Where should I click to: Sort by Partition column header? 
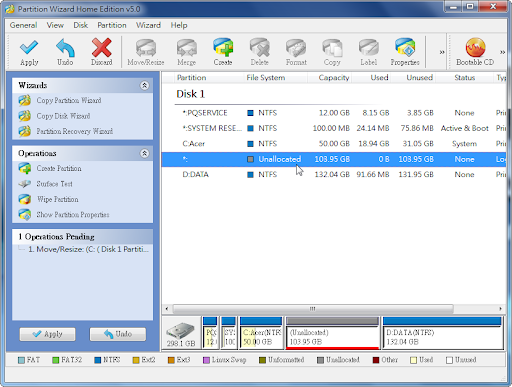point(208,78)
